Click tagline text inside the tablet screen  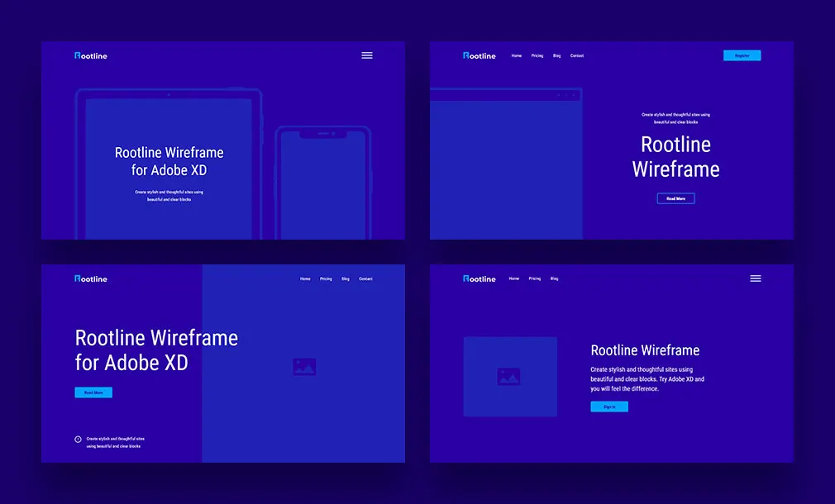pos(169,195)
